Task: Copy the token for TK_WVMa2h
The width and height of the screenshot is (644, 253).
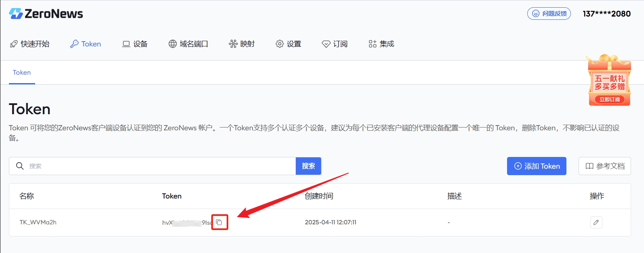Action: pos(219,222)
